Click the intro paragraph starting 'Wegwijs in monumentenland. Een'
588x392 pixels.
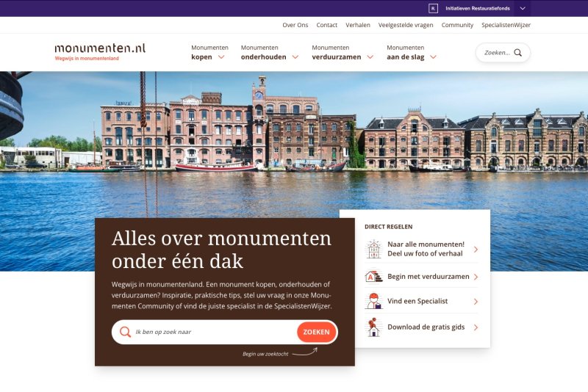(221, 295)
